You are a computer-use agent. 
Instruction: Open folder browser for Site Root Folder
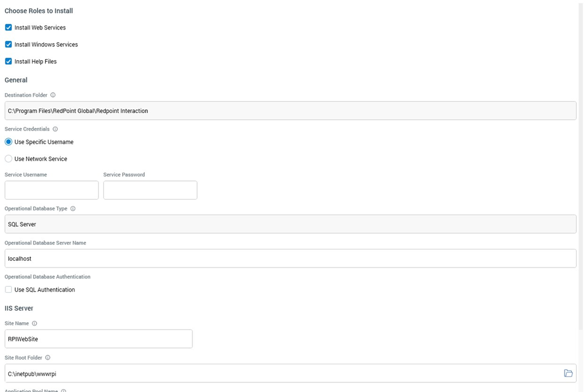point(568,373)
